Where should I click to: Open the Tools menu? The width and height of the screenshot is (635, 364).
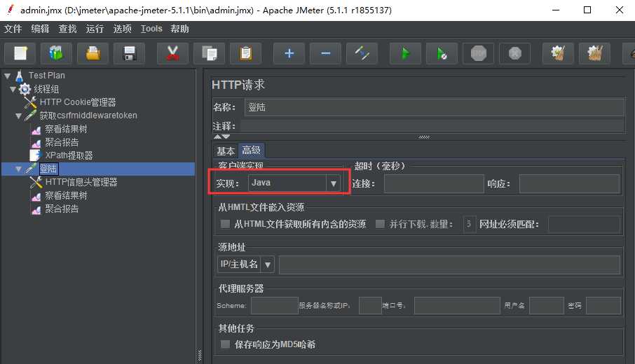(x=151, y=29)
